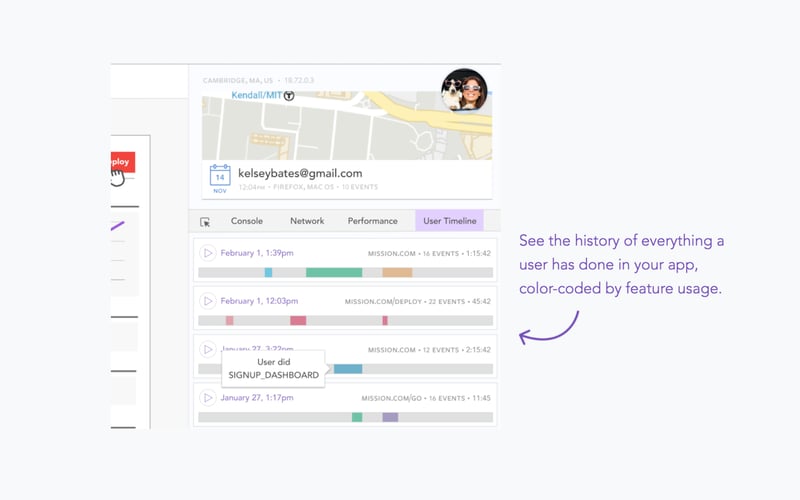Click the February 1, 1:39pm date label
Screen dimensions: 800x500
click(257, 253)
